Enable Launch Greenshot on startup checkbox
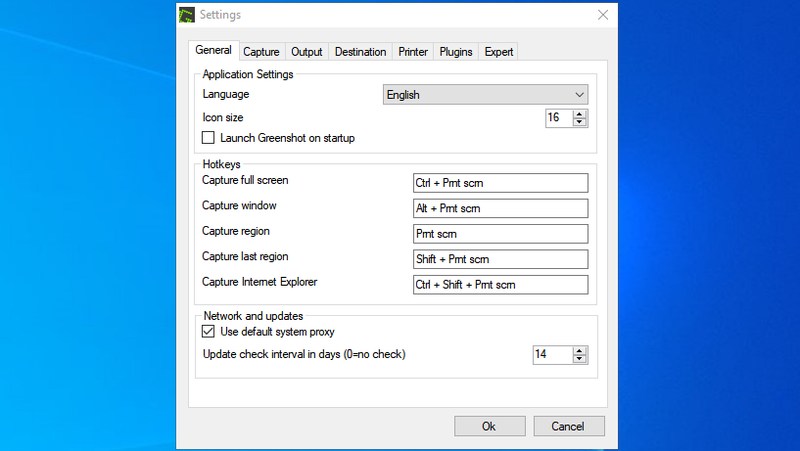800x451 pixels. pyautogui.click(x=209, y=138)
